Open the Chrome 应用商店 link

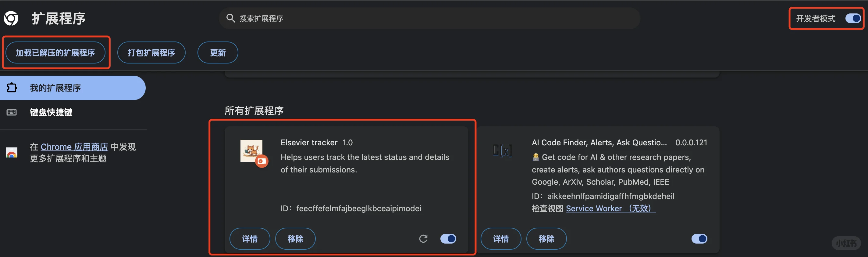74,147
